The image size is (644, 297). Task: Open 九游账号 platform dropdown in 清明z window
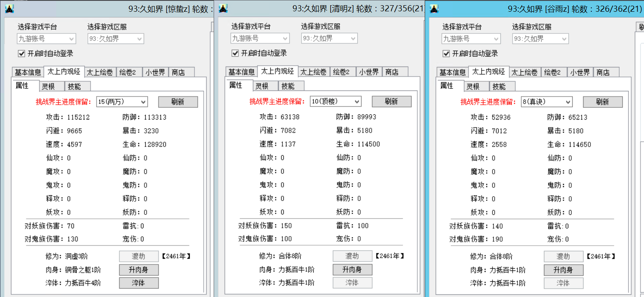[260, 38]
